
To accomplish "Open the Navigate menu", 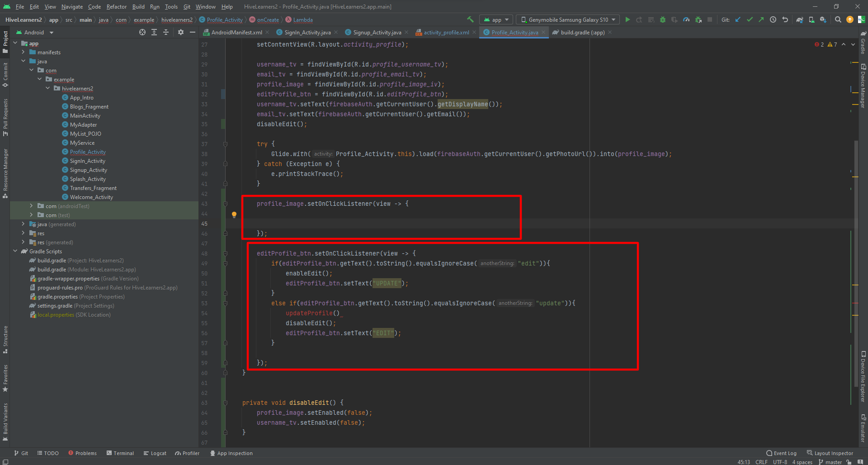I will [x=72, y=6].
